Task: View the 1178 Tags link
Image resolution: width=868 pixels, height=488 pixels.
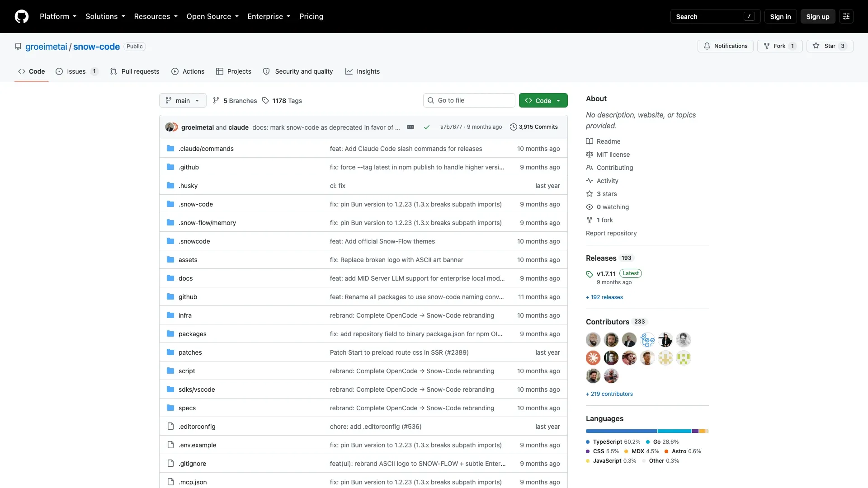Action: coord(282,100)
